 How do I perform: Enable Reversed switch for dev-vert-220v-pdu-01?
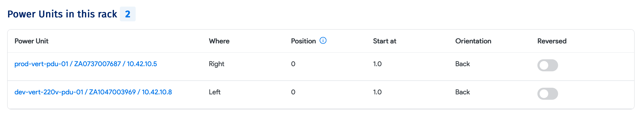pyautogui.click(x=547, y=94)
